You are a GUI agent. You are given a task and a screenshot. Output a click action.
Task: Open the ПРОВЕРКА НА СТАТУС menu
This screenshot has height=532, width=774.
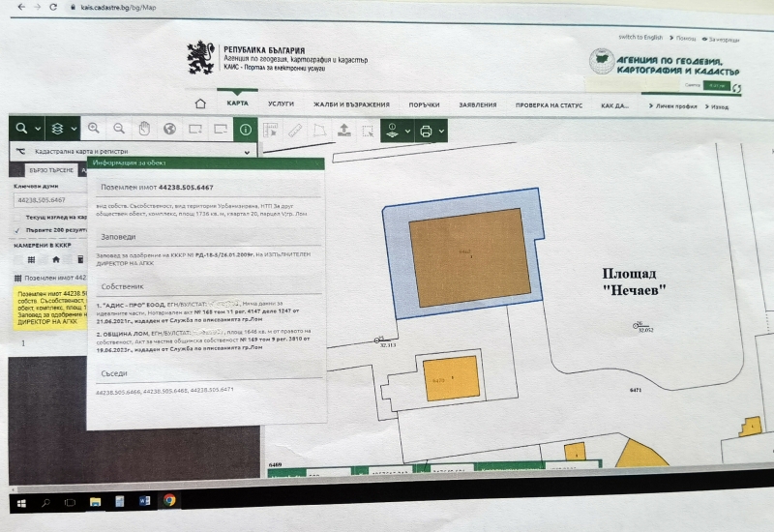pyautogui.click(x=549, y=104)
